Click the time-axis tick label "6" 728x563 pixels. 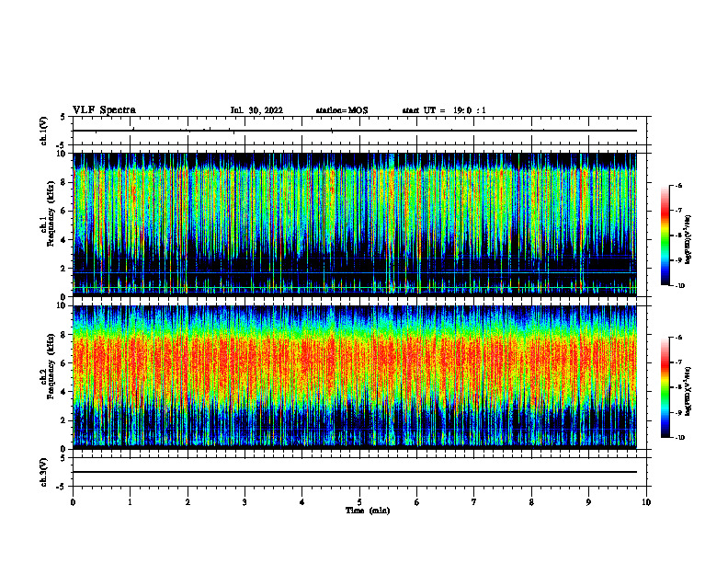(x=417, y=502)
